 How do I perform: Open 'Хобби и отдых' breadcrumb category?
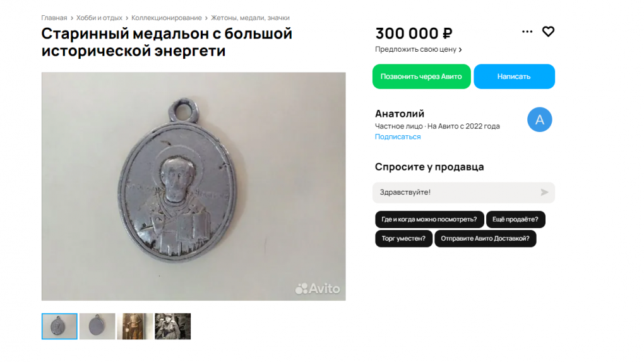click(x=99, y=18)
